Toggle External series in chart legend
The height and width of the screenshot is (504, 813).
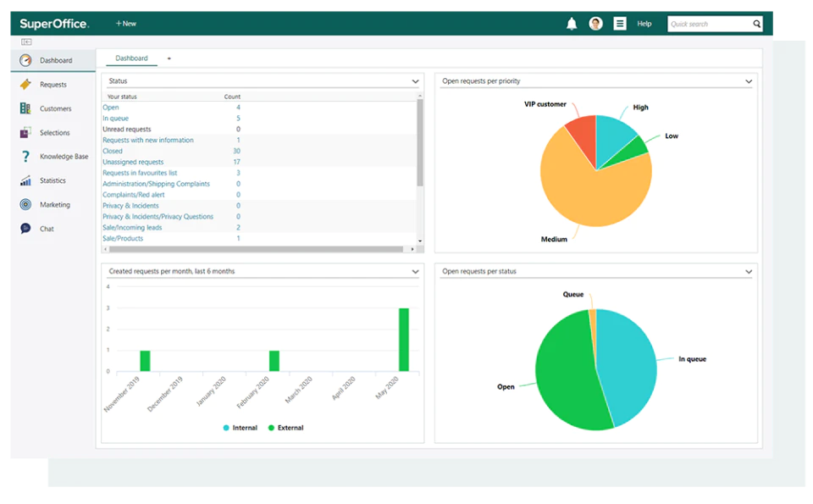(285, 428)
